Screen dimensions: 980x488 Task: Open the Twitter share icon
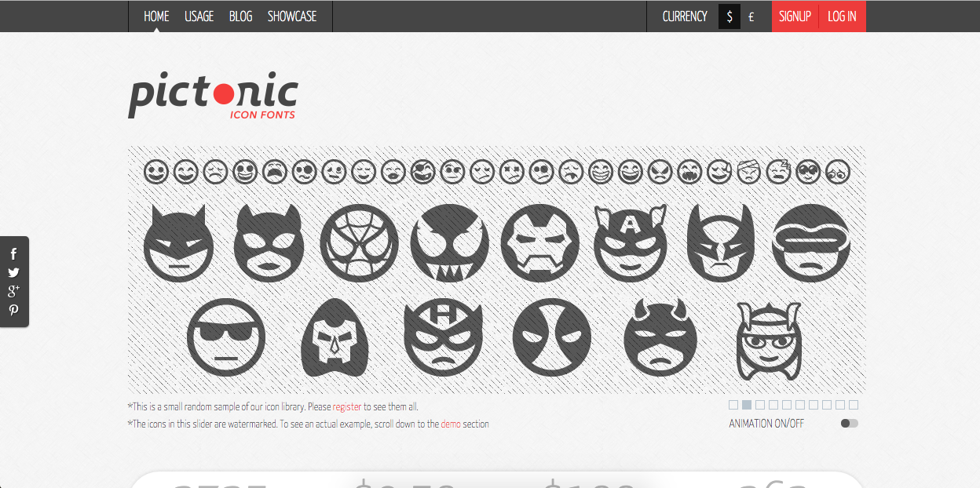coord(13,273)
